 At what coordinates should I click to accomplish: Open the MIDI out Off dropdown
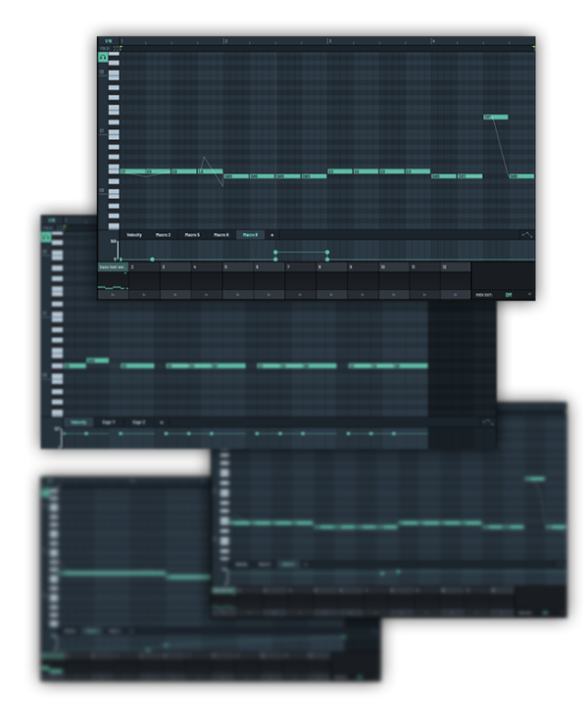(512, 294)
